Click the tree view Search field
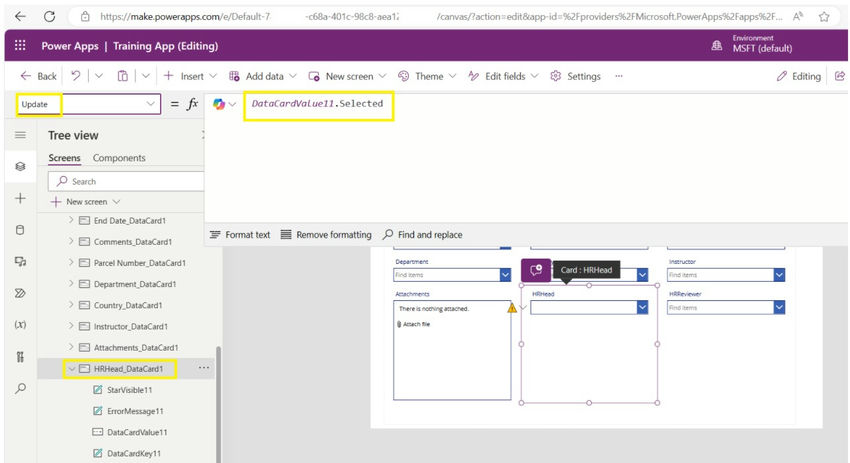 [126, 181]
